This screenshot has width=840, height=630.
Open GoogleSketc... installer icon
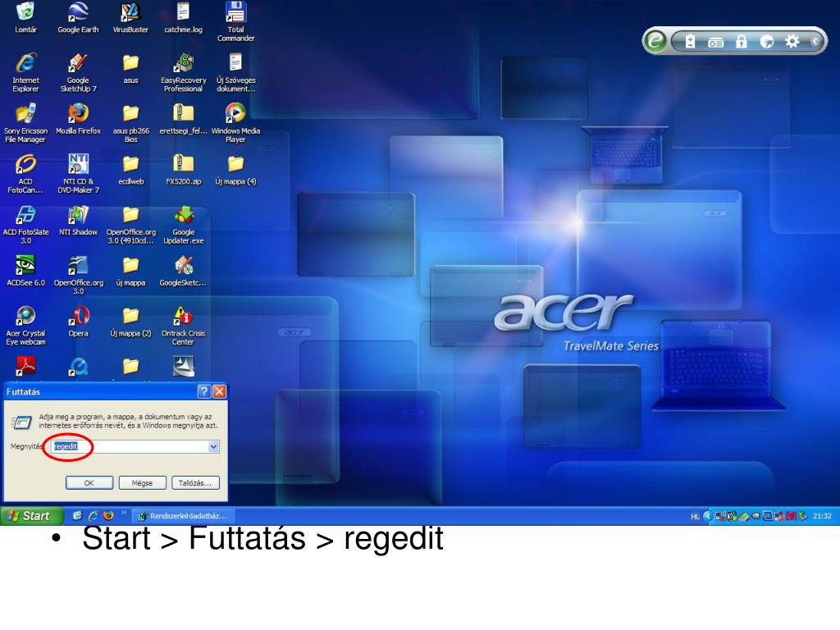pyautogui.click(x=183, y=271)
